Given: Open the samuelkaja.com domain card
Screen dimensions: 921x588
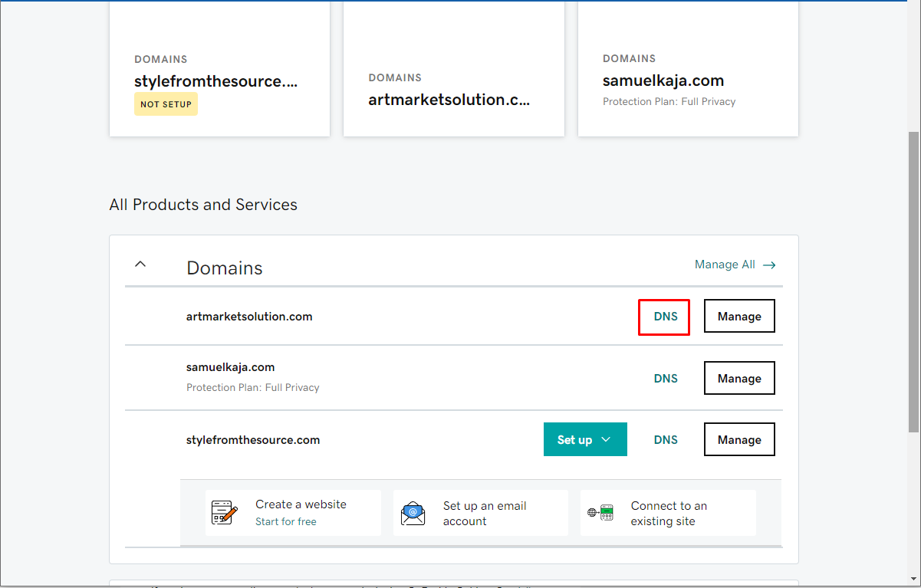Looking at the screenshot, I should pos(688,69).
